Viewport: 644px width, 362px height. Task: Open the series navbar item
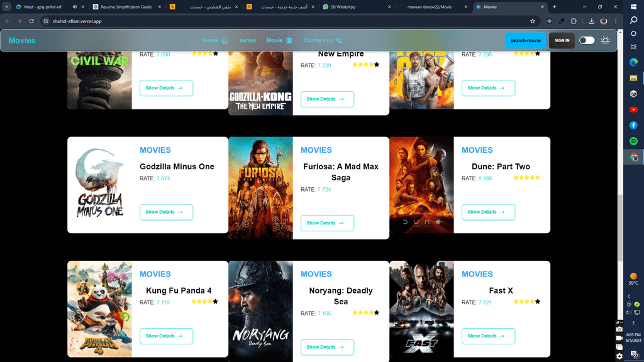248,40
